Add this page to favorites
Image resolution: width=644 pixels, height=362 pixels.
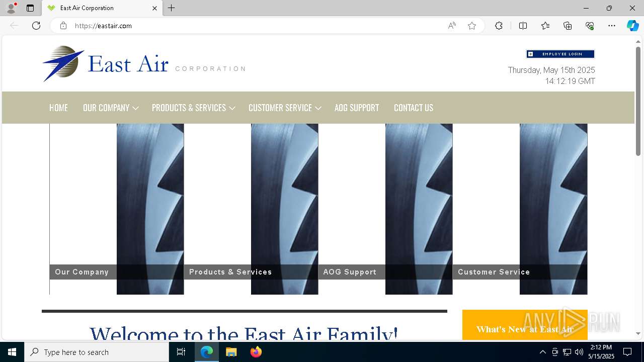click(x=472, y=26)
